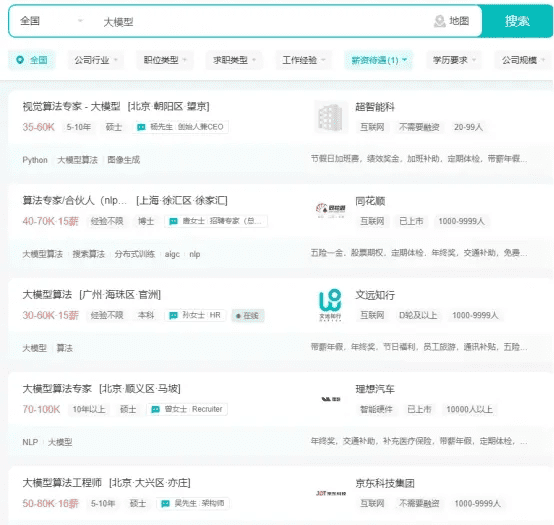
Task: Select the 全国 location filter chip
Action: 31,60
